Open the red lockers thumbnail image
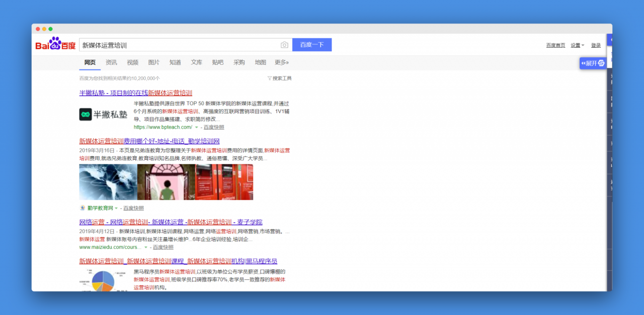Viewport: 644px width, 315px height. tap(224, 182)
